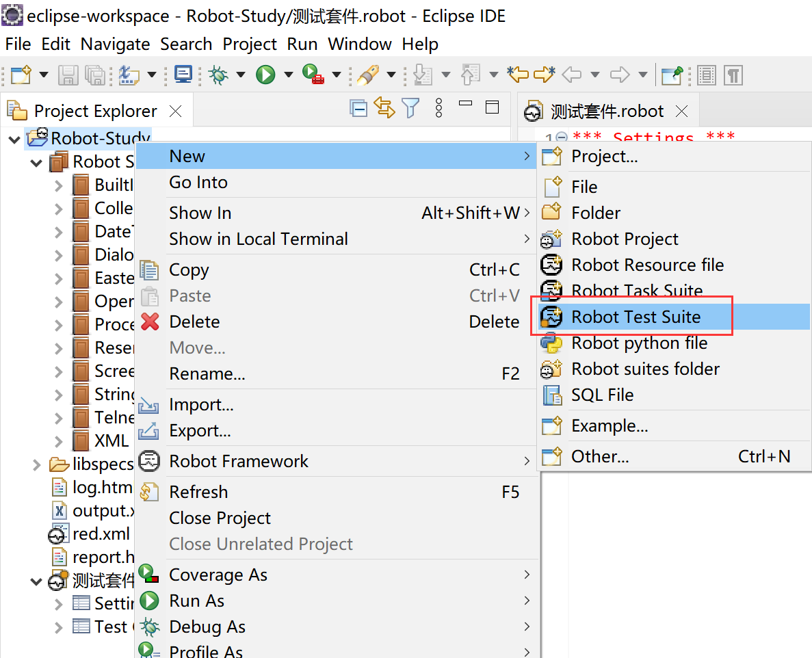Toggle Show Whitespace Characters pilcrow icon
812x658 pixels.
pos(733,75)
